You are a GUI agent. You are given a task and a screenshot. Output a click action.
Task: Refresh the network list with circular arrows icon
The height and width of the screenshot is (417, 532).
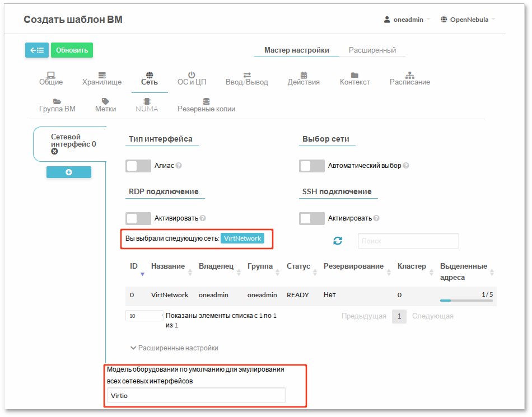338,241
